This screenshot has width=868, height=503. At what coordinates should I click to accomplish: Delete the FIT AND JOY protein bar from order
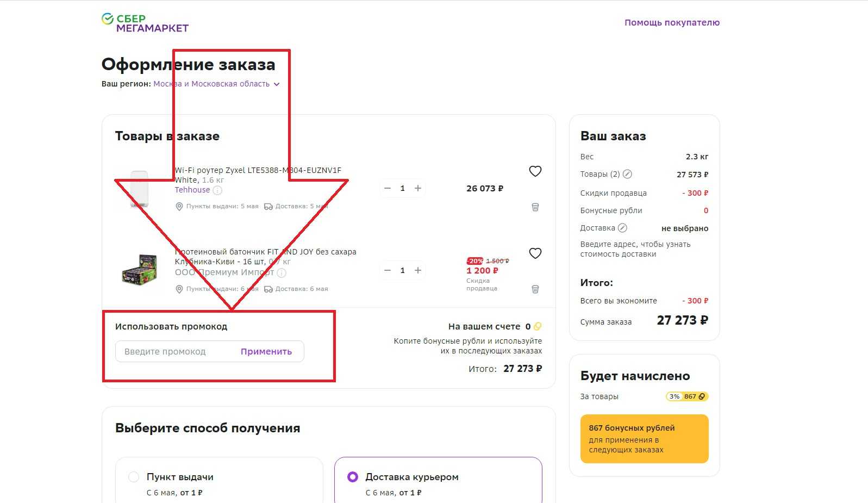point(535,289)
